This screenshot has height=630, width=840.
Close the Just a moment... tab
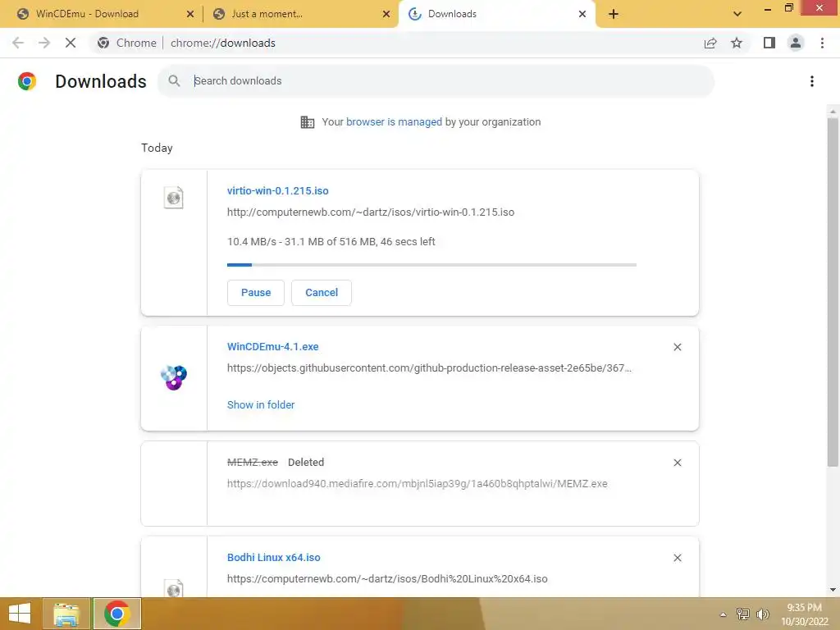pos(386,14)
